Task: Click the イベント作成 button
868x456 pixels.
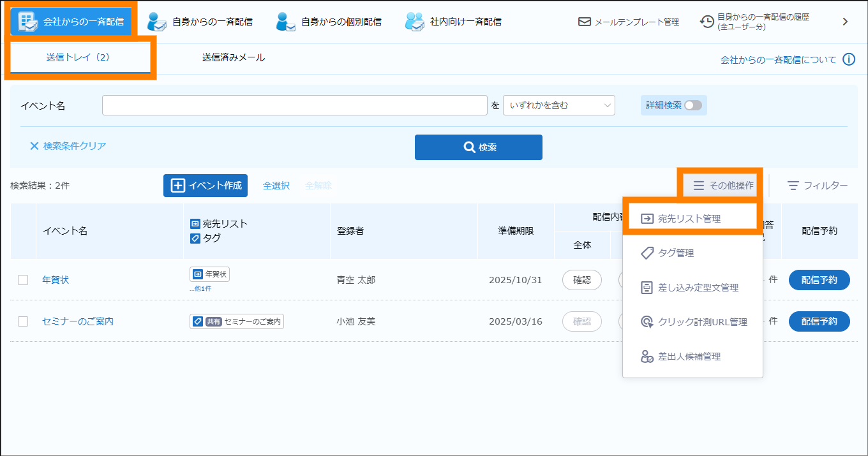Action: pyautogui.click(x=205, y=186)
